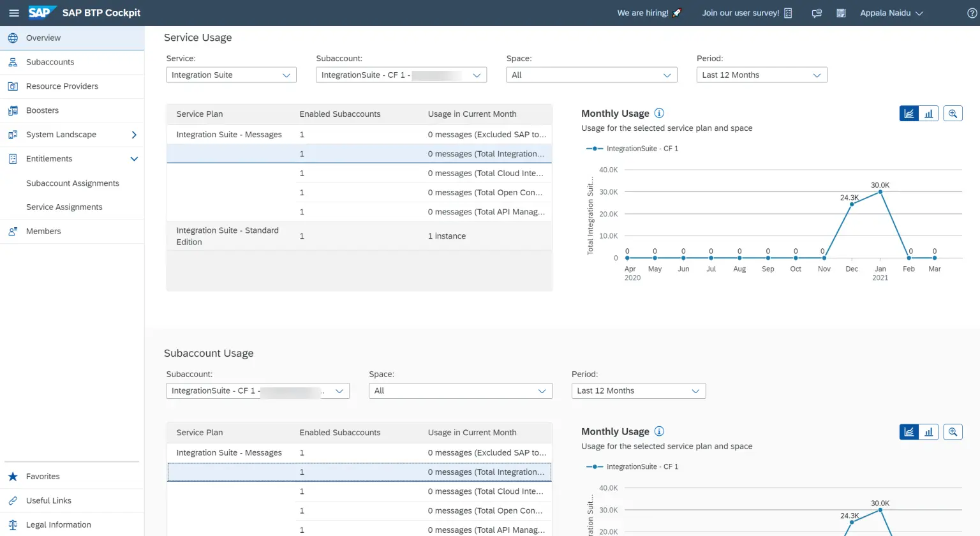The height and width of the screenshot is (536, 980).
Task: Open Service Usage Space dropdown
Action: click(591, 75)
